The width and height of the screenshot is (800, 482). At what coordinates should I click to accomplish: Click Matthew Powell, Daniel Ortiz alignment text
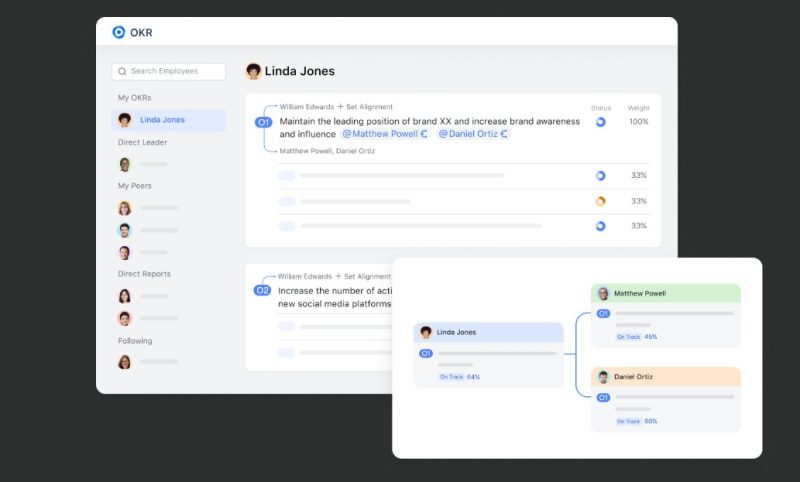(327, 151)
